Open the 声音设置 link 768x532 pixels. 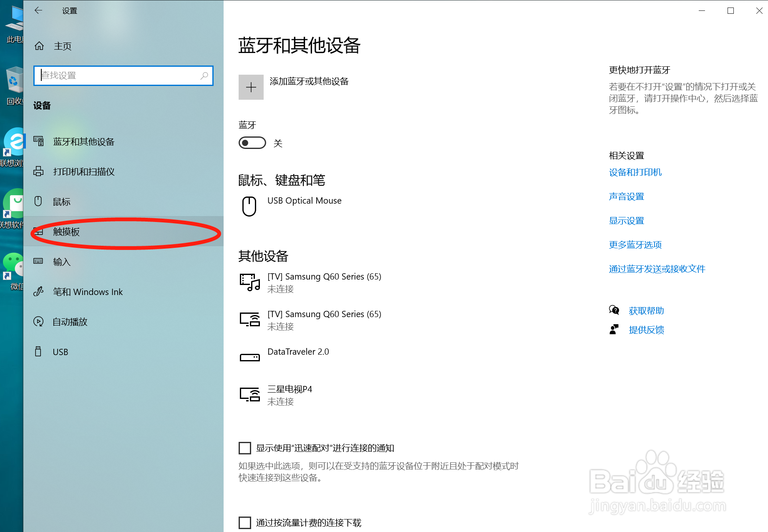coord(626,196)
